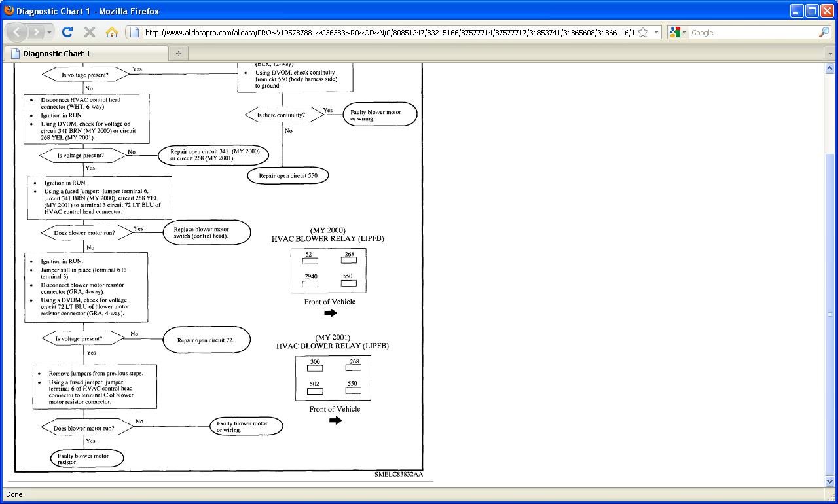The image size is (838, 504).
Task: Bookmark this page with the star
Action: pyautogui.click(x=643, y=32)
